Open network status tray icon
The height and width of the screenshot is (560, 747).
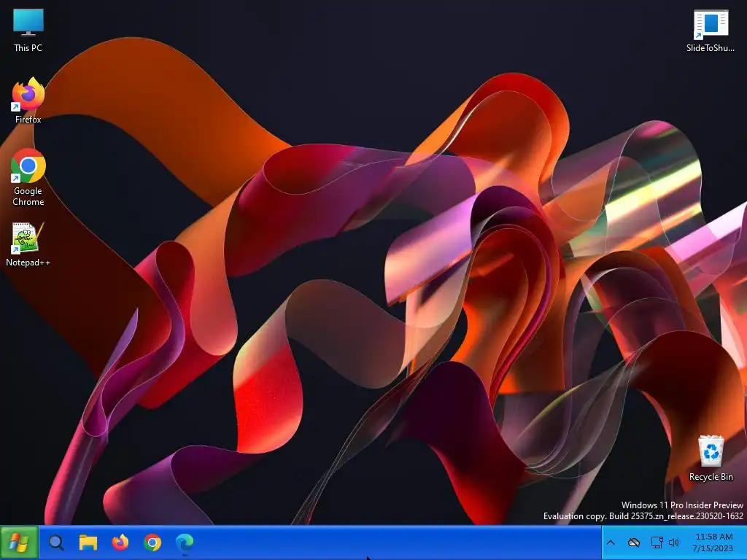(x=657, y=542)
